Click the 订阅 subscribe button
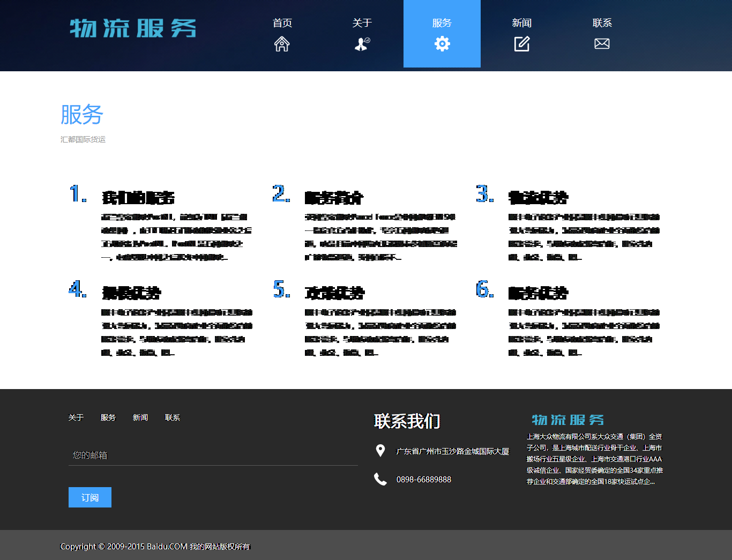This screenshot has width=732, height=560. 90,497
